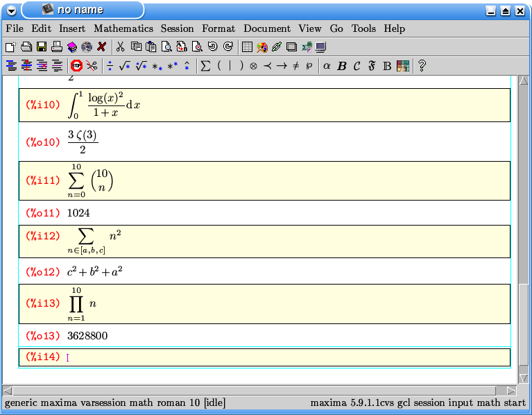This screenshot has height=415, width=532.
Task: Insert a fraction with the fraction icon
Action: point(110,65)
